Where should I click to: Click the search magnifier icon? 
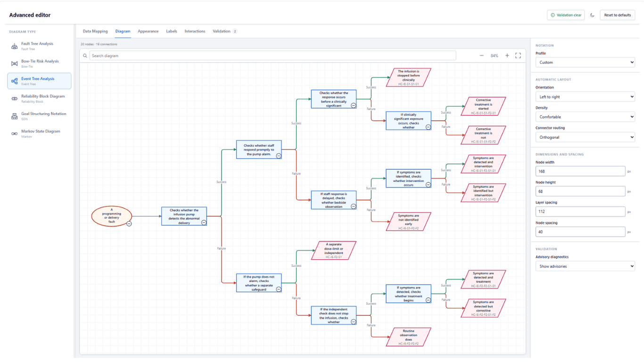click(x=85, y=56)
